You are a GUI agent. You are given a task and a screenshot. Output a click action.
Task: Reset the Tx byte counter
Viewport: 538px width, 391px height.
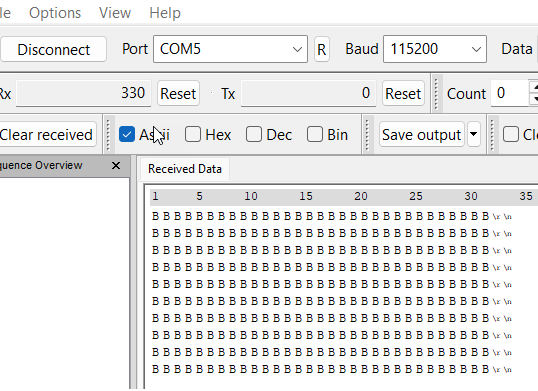pyautogui.click(x=403, y=93)
